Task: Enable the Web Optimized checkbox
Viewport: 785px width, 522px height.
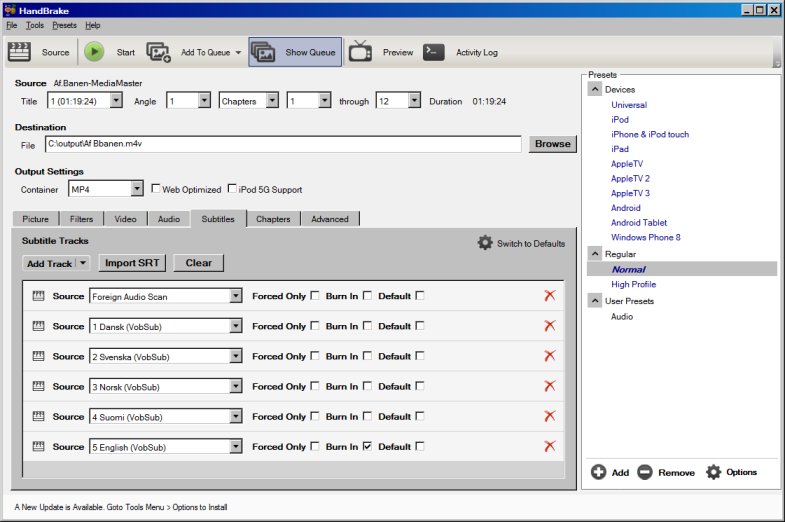Action: click(155, 189)
